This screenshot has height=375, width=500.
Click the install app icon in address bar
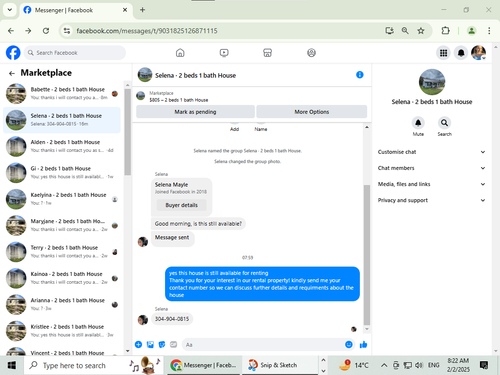coord(389,31)
